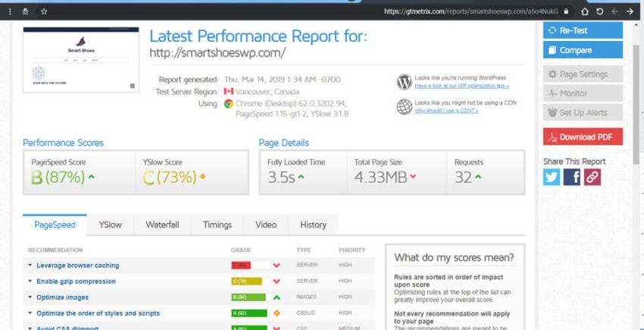
Task: Navigate back with the left arrow
Action: point(615,11)
